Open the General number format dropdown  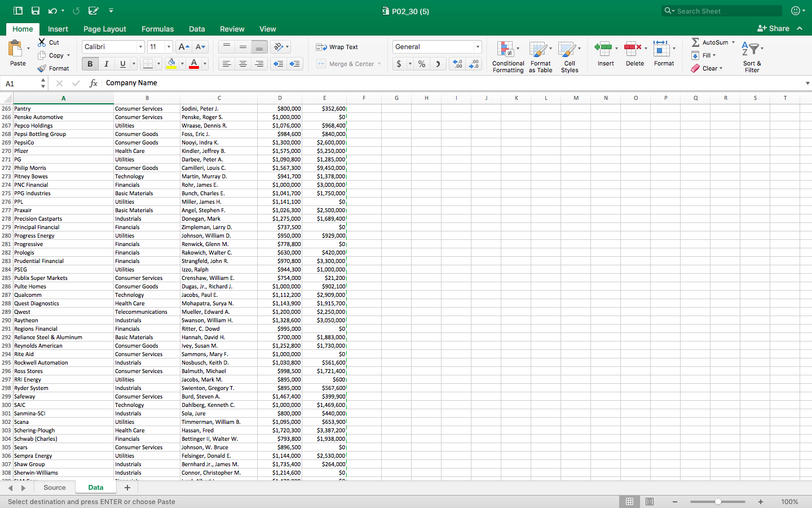tap(478, 47)
